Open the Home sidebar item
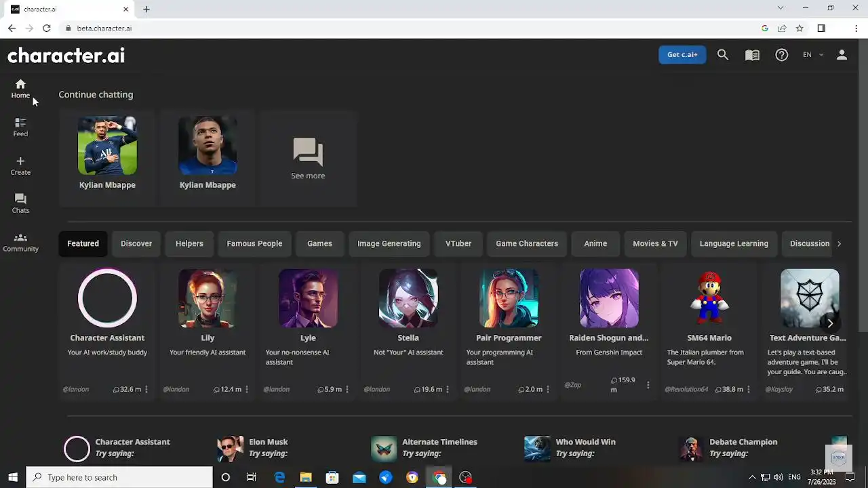The image size is (868, 488). (20, 89)
